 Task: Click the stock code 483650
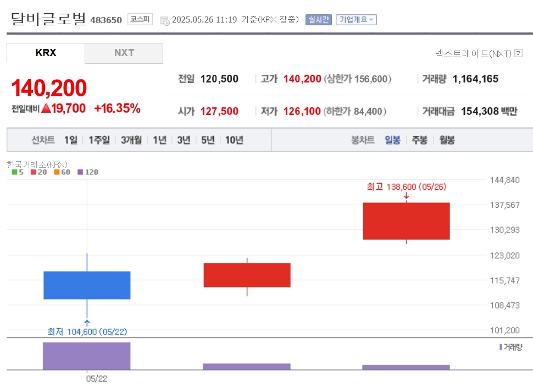coord(106,20)
